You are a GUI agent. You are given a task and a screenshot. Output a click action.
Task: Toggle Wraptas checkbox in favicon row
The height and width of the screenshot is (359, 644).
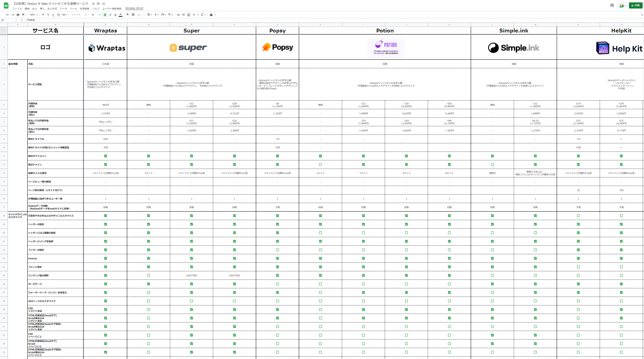(x=105, y=258)
